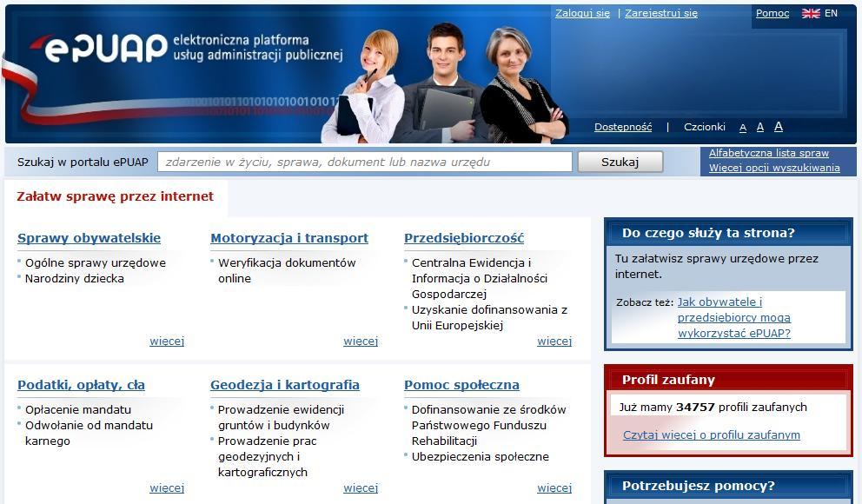Viewport: 862px width, 504px height.
Task: Switch to the EN language version
Action: tap(831, 13)
